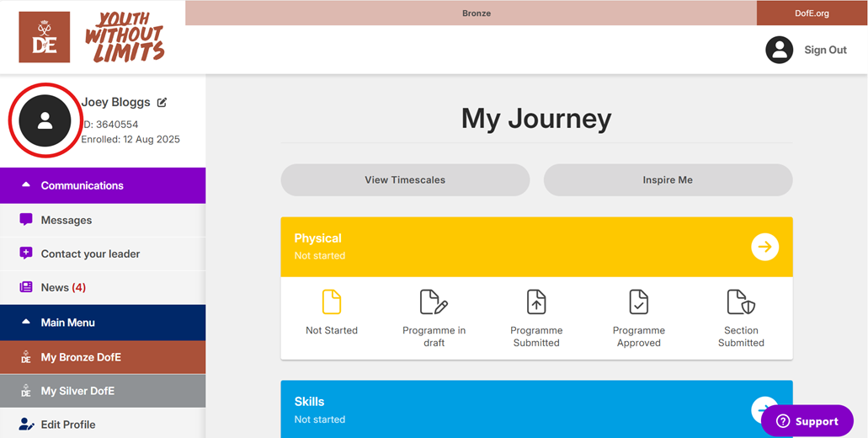This screenshot has height=438, width=868.
Task: Click the Sign Out link
Action: (825, 50)
